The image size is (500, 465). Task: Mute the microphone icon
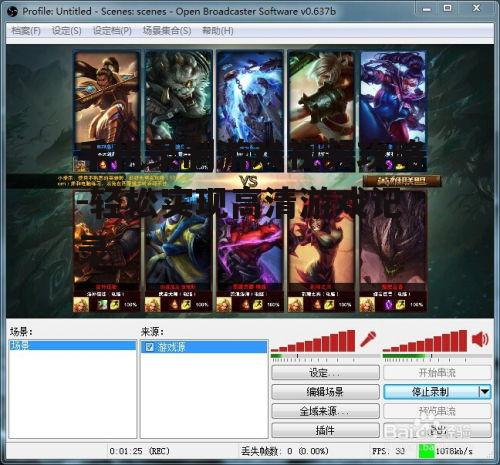coord(368,339)
